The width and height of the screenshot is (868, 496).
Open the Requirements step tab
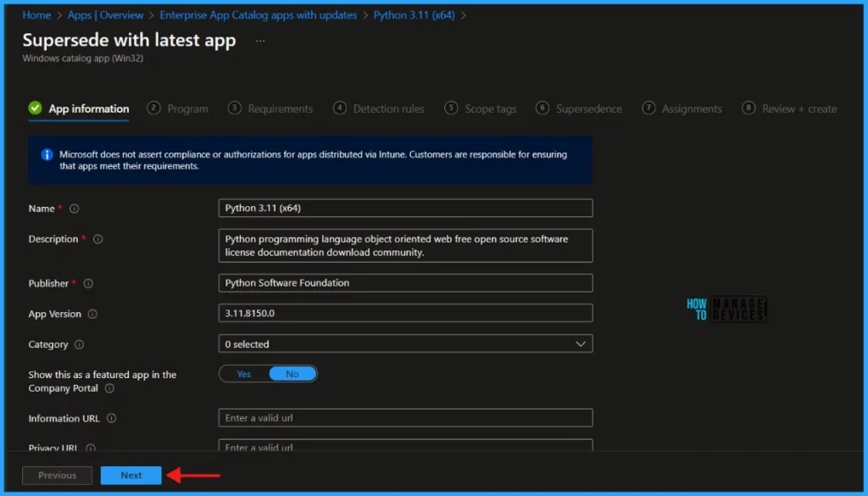click(270, 109)
